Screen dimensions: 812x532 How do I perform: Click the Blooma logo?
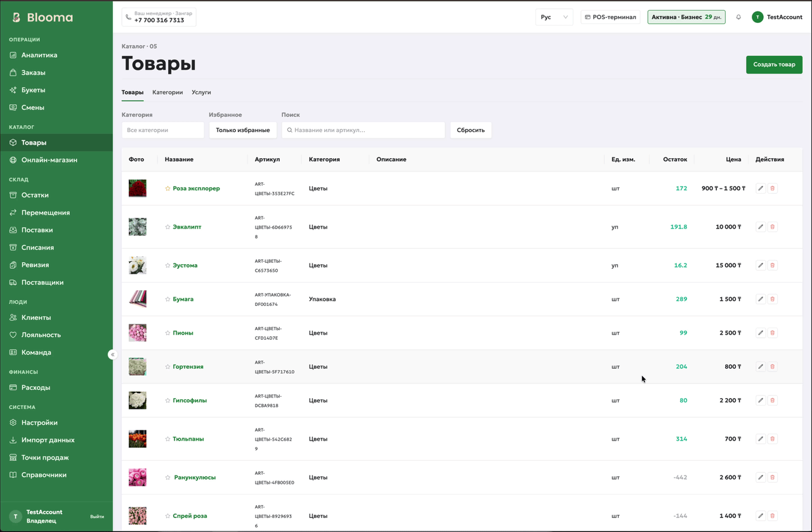tap(43, 18)
